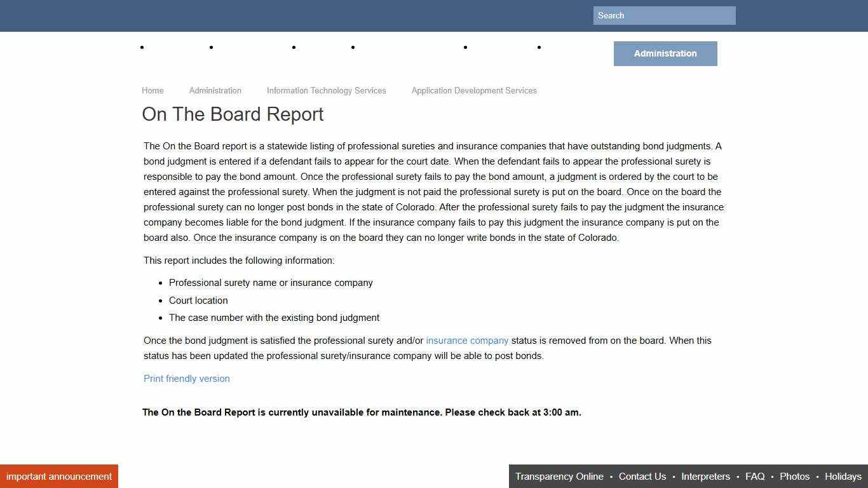The image size is (868, 488).
Task: Click the insurance company hyperlink
Action: pyautogui.click(x=467, y=341)
